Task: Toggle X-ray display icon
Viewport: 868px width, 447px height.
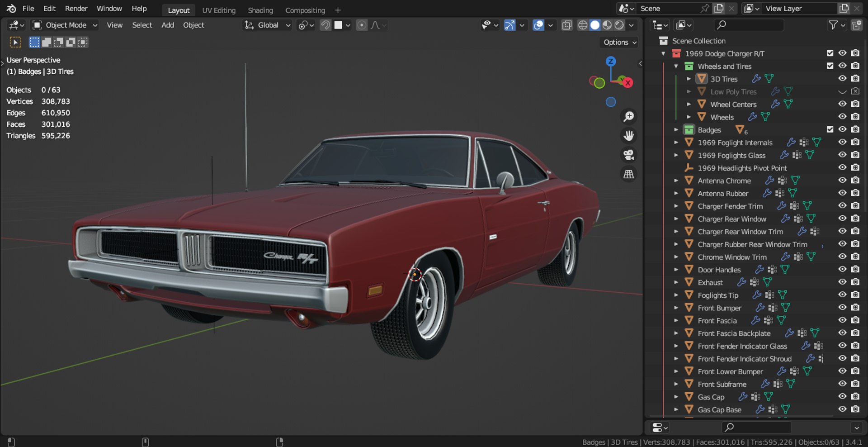Action: pyautogui.click(x=566, y=25)
